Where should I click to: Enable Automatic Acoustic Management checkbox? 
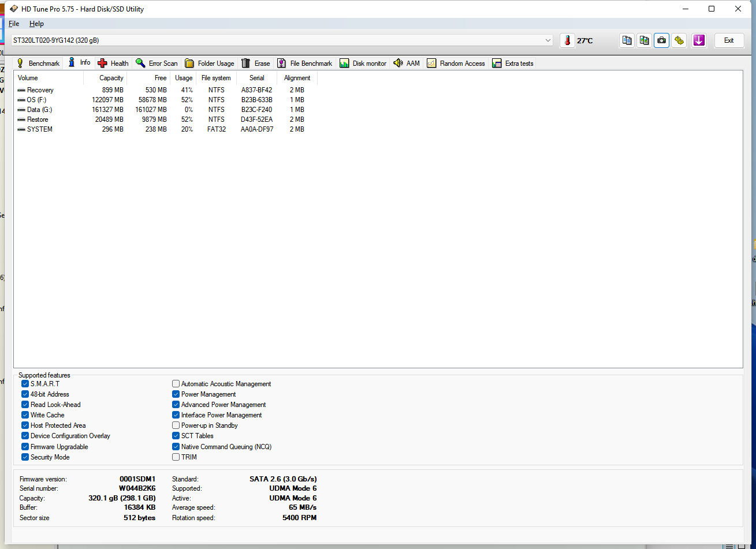(176, 384)
